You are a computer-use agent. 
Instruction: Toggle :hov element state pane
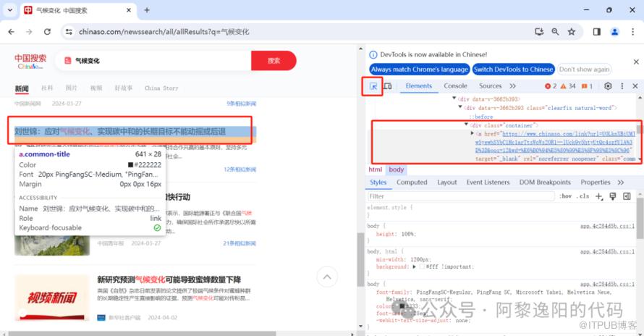pos(566,196)
